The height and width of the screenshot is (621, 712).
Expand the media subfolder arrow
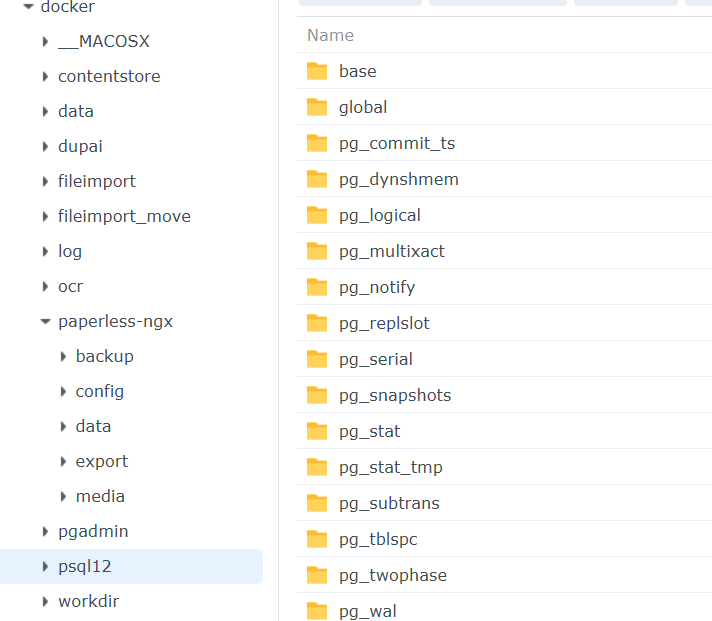[x=63, y=496]
